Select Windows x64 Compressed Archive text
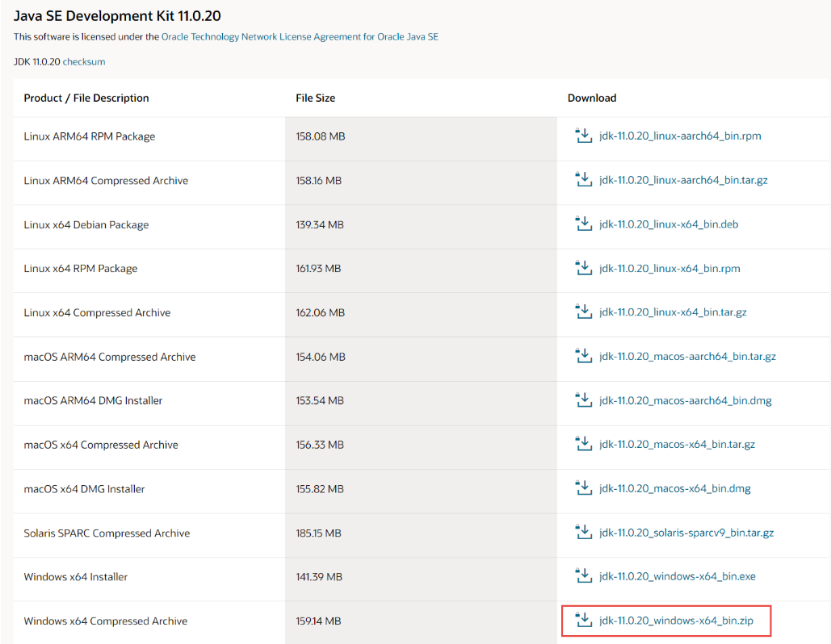The width and height of the screenshot is (831, 644). click(x=106, y=621)
